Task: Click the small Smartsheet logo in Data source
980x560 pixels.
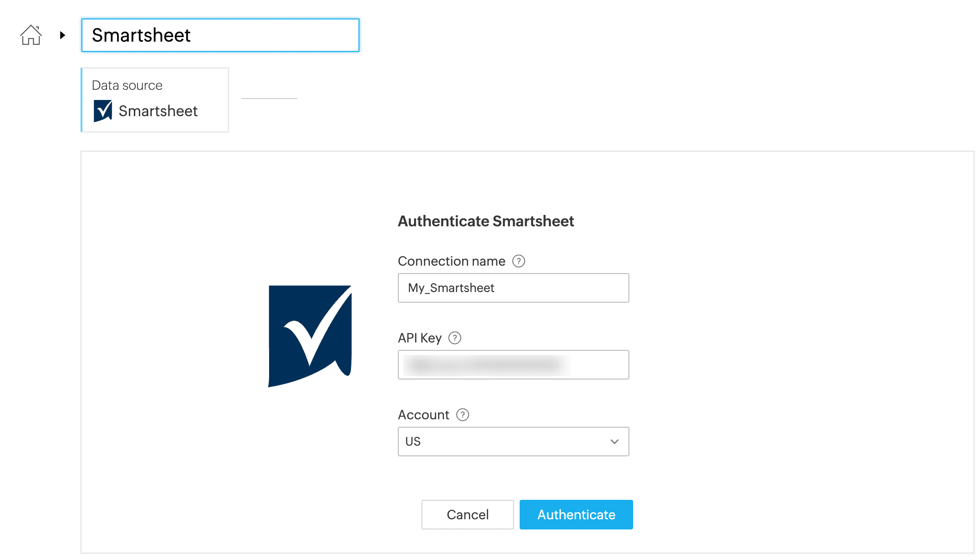Action: pos(103,111)
